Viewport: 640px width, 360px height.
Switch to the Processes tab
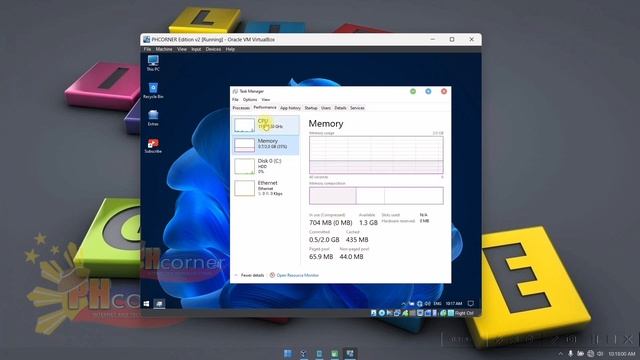coord(241,108)
